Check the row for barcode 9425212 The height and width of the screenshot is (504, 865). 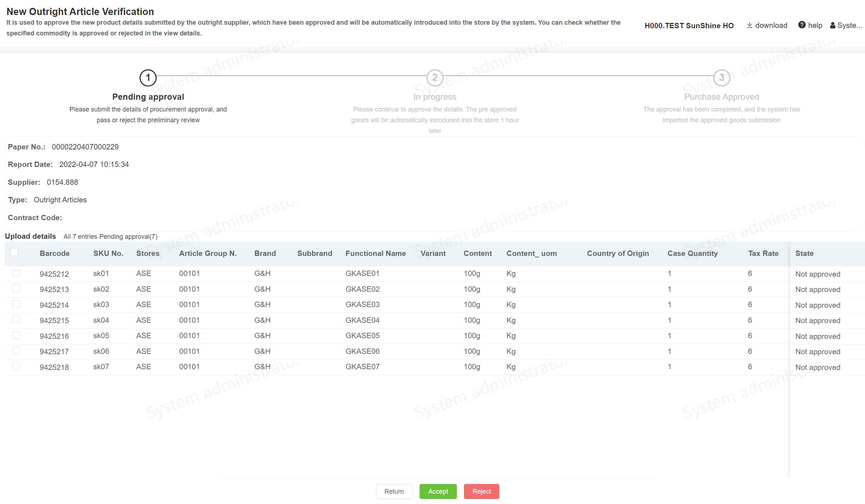tap(16, 273)
